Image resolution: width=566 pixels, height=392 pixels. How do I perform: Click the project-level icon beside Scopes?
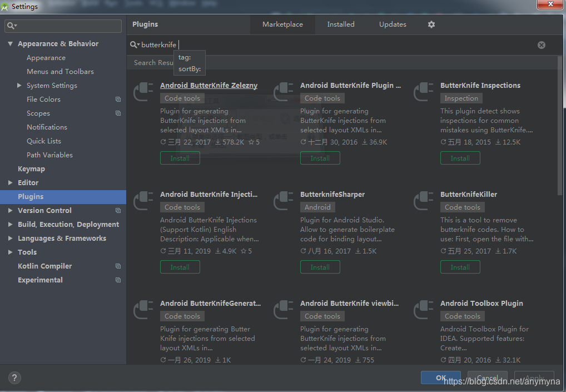point(118,113)
